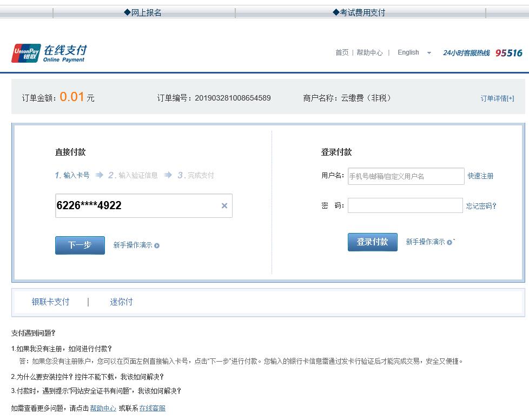The image size is (529, 420).
Task: Open the 首页 homepage link
Action: tap(341, 52)
